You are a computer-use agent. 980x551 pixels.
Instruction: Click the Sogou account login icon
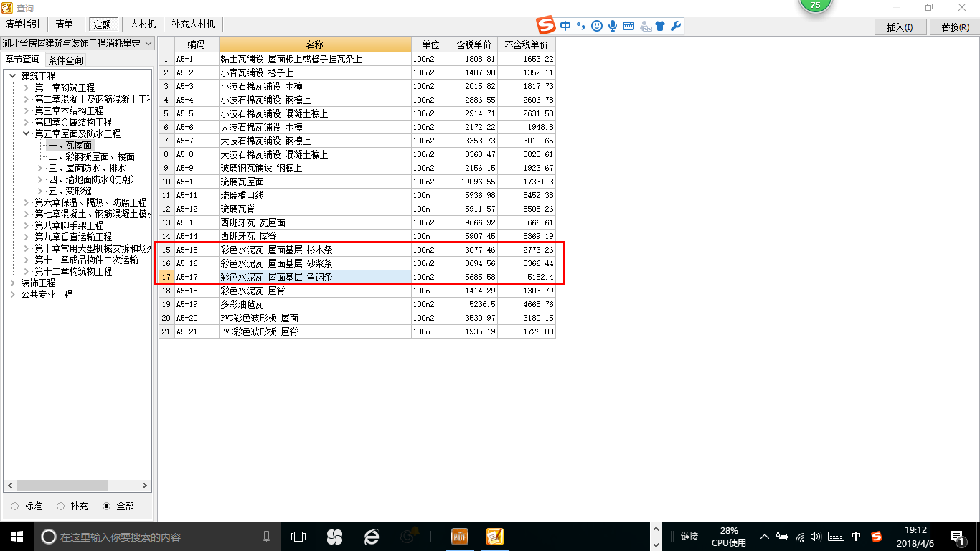point(644,26)
